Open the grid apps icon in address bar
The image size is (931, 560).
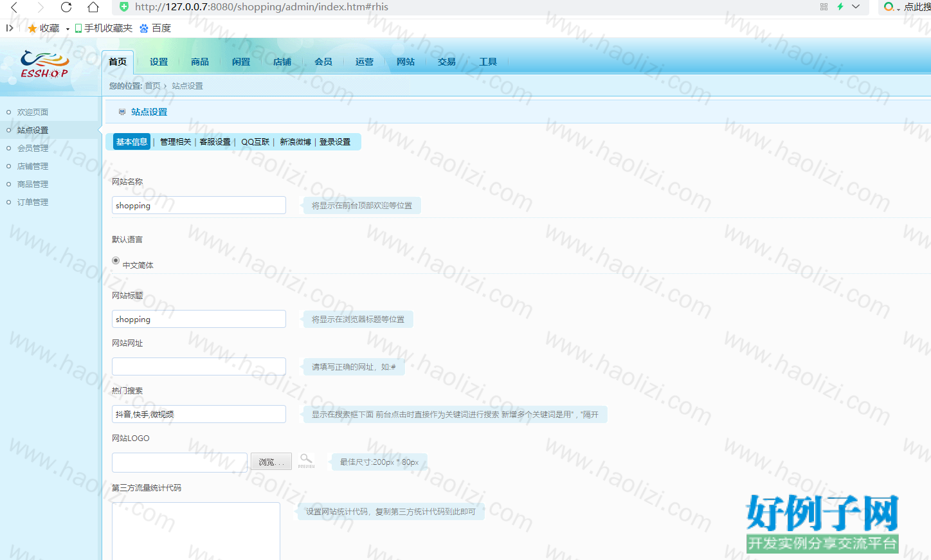pyautogui.click(x=824, y=6)
